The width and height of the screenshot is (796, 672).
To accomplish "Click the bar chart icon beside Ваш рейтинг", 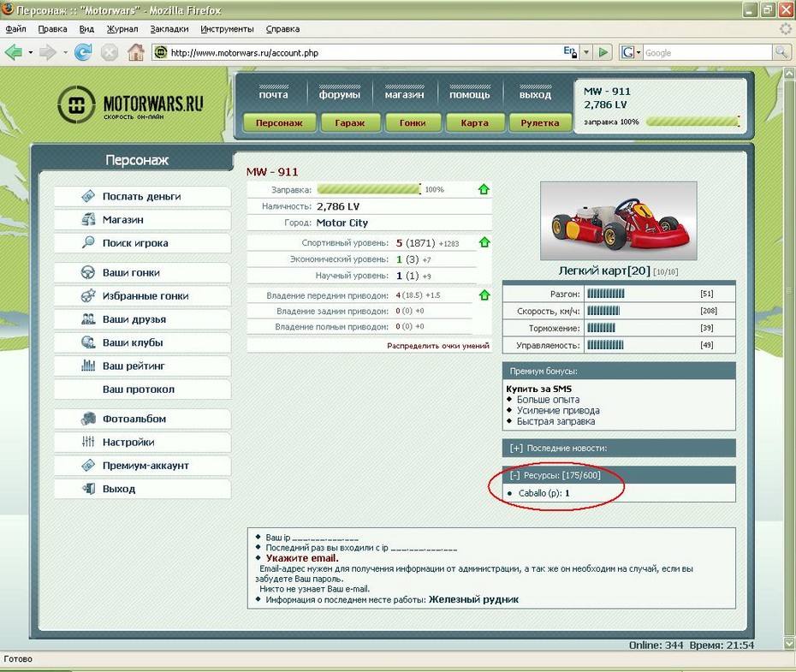I will pos(88,366).
